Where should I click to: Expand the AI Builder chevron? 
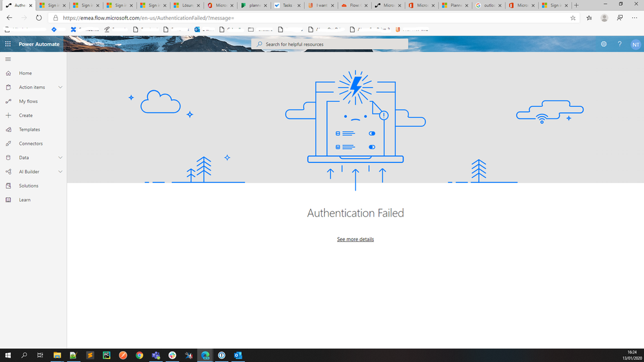(61, 171)
